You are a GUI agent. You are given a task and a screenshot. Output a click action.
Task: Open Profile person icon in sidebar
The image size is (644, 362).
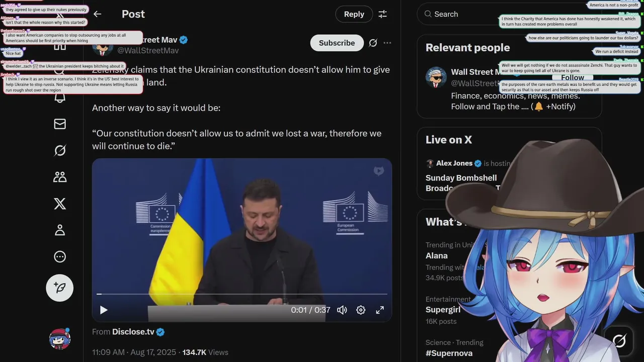pos(60,230)
